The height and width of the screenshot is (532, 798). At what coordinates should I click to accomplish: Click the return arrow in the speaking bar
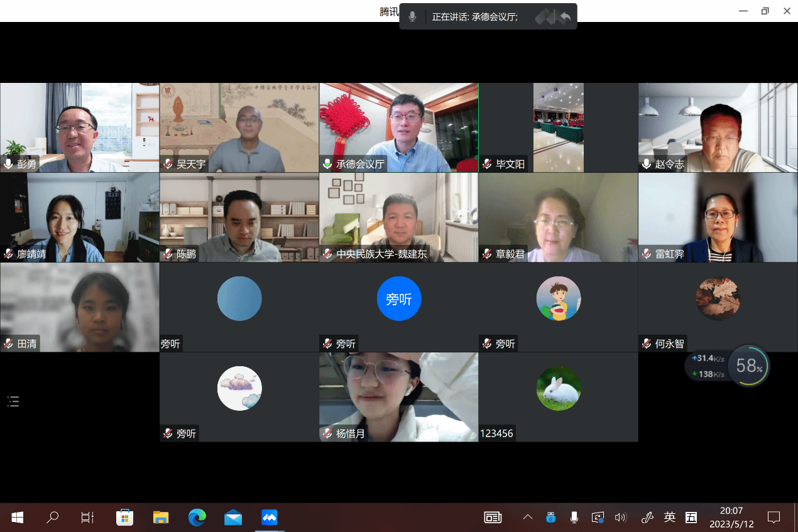click(565, 17)
